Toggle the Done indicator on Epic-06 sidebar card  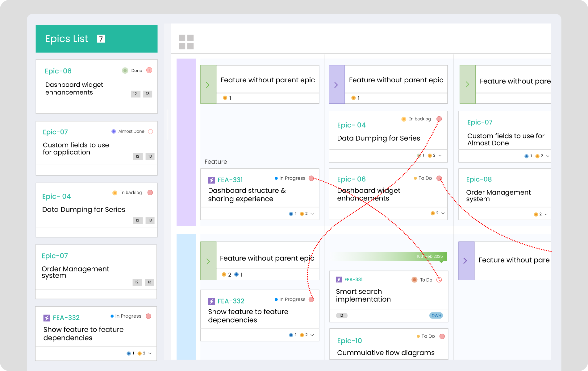point(125,70)
